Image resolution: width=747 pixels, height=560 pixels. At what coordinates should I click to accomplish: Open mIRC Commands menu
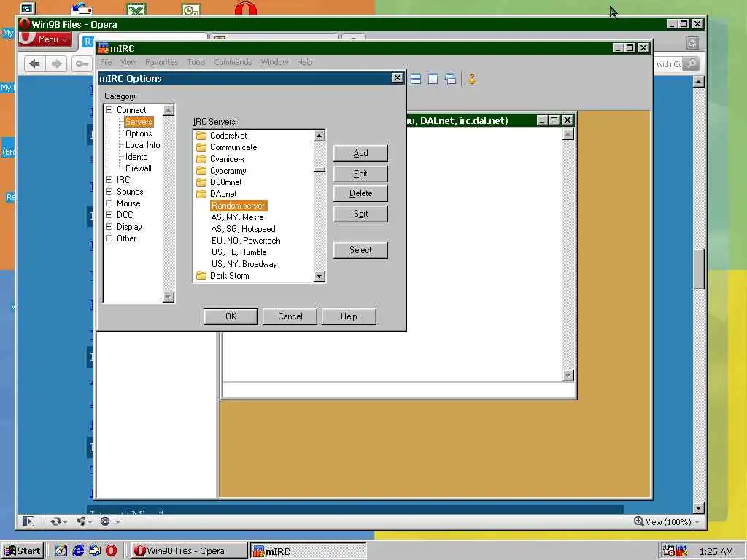(233, 62)
